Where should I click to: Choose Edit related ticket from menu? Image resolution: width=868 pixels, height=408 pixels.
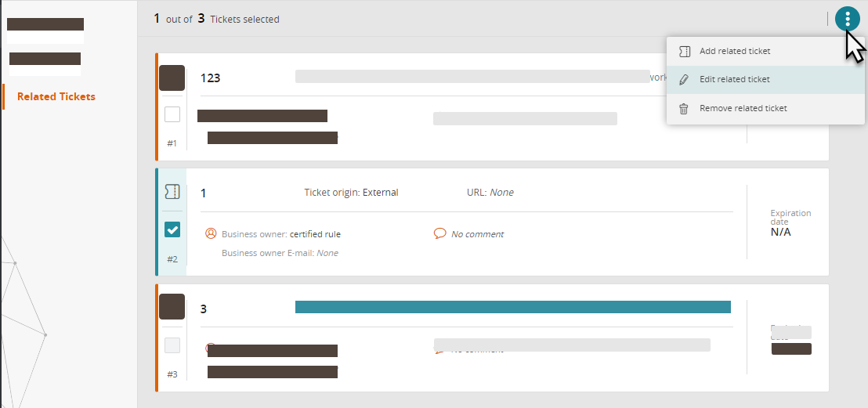pyautogui.click(x=734, y=80)
